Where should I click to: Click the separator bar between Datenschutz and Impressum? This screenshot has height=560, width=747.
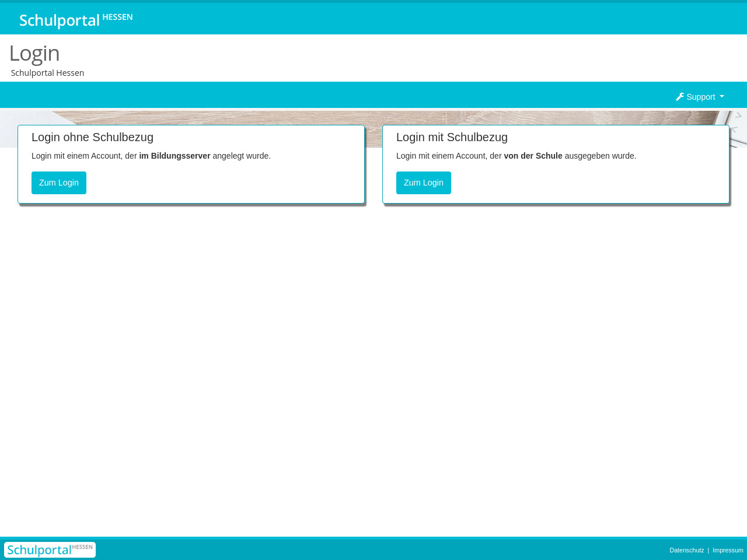point(708,550)
